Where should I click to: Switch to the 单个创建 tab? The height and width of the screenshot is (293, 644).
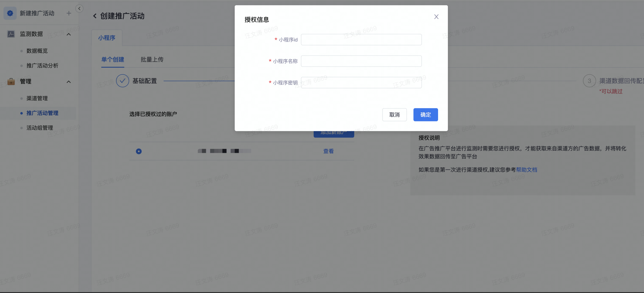(112, 59)
